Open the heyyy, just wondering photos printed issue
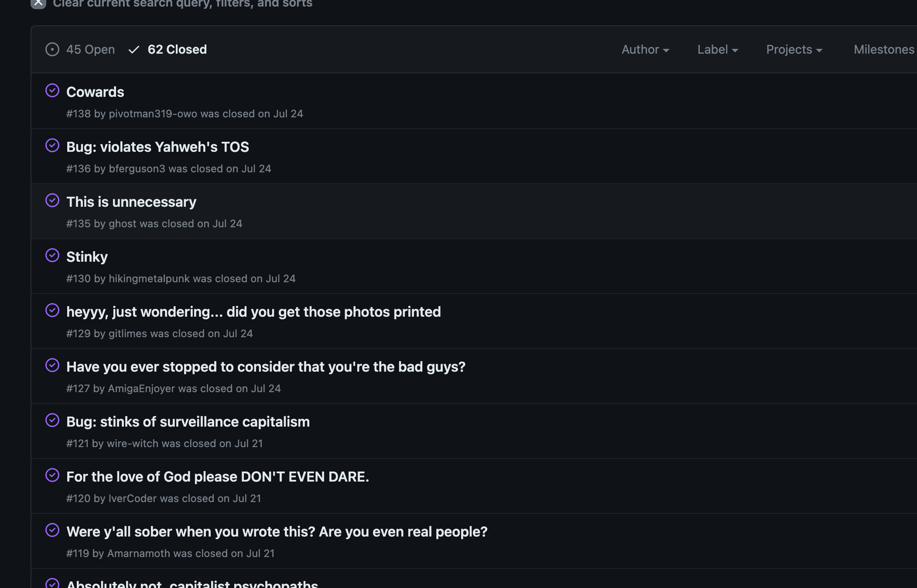Viewport: 917px width, 588px height. [253, 311]
